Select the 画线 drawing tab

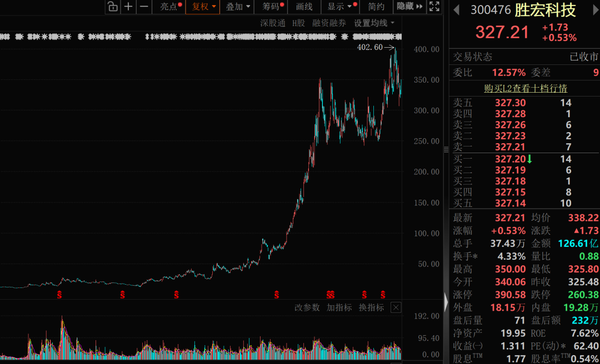tap(304, 7)
